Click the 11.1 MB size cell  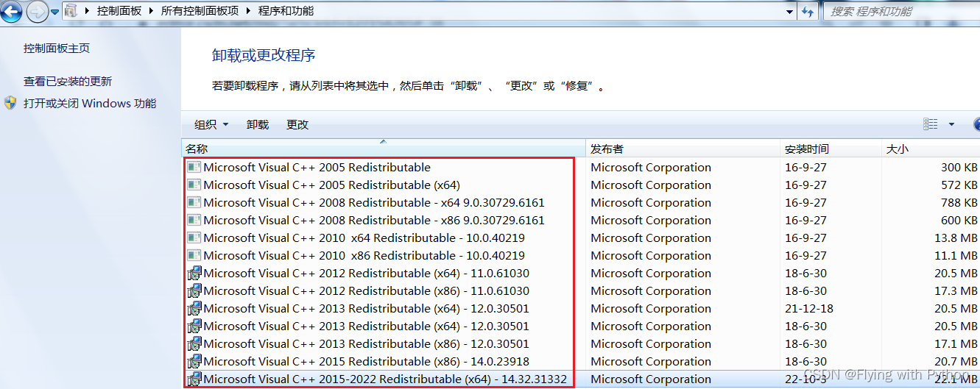(956, 255)
